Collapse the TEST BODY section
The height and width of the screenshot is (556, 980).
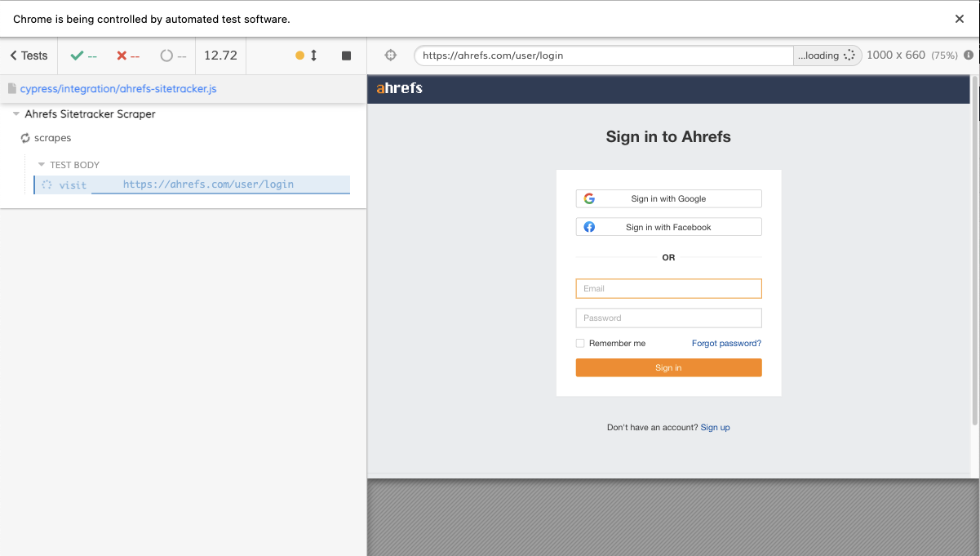coord(42,165)
